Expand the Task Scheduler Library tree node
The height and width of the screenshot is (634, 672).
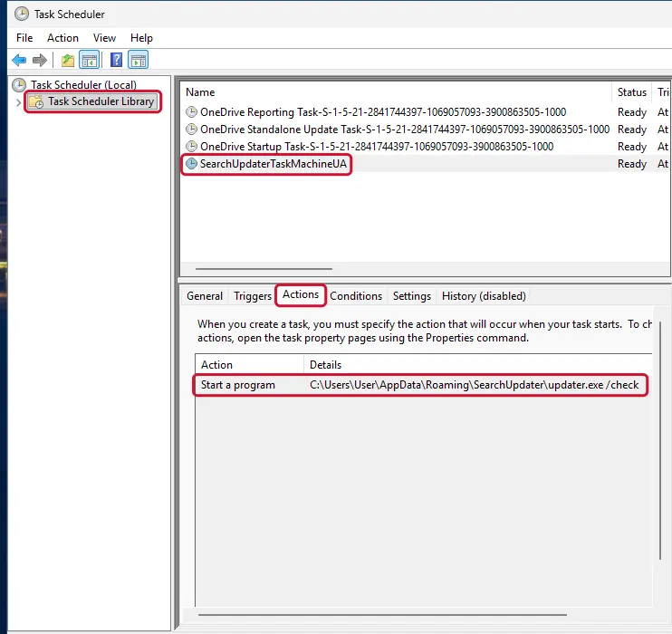pos(18,102)
